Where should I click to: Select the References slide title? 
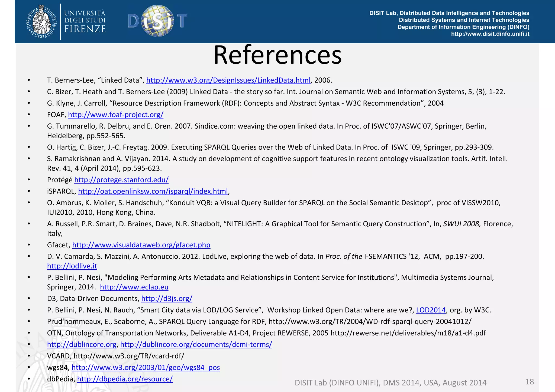click(x=277, y=55)
